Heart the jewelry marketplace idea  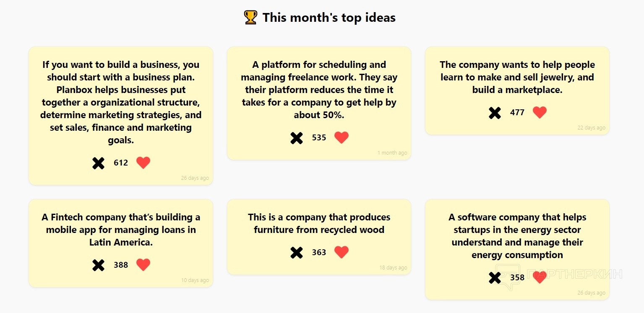540,112
